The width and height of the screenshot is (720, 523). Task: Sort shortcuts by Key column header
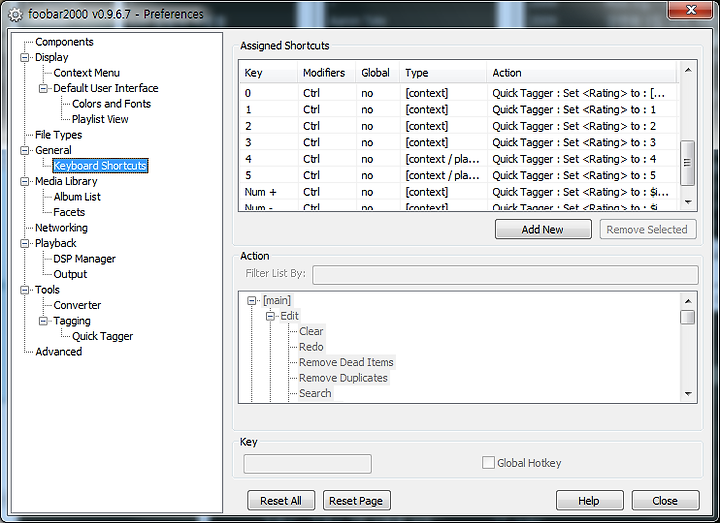268,73
